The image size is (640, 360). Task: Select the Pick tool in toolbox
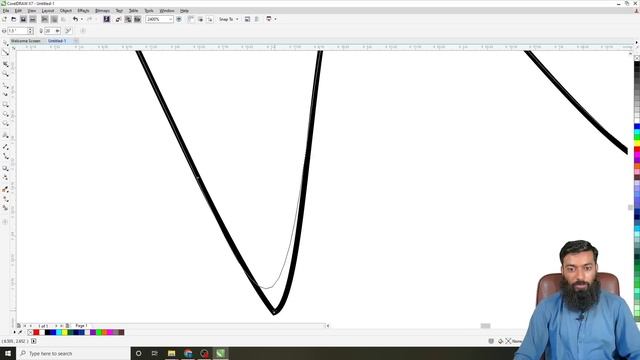5,43
